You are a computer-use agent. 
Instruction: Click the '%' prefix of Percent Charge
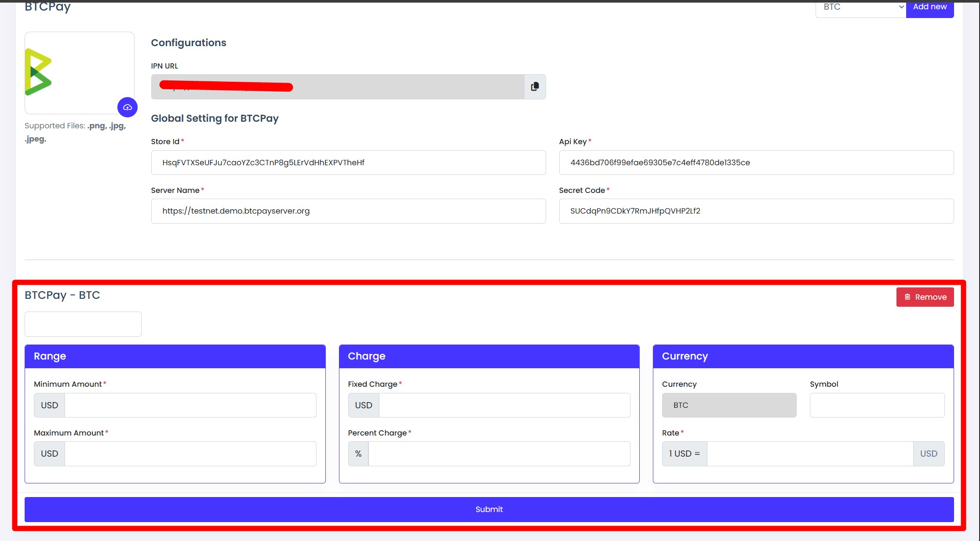click(x=358, y=454)
